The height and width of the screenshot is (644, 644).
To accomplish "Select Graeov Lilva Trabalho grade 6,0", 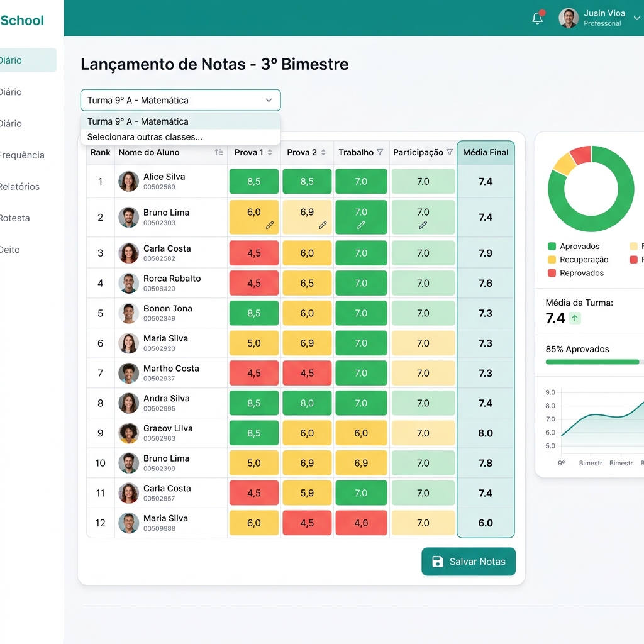I will click(x=361, y=433).
